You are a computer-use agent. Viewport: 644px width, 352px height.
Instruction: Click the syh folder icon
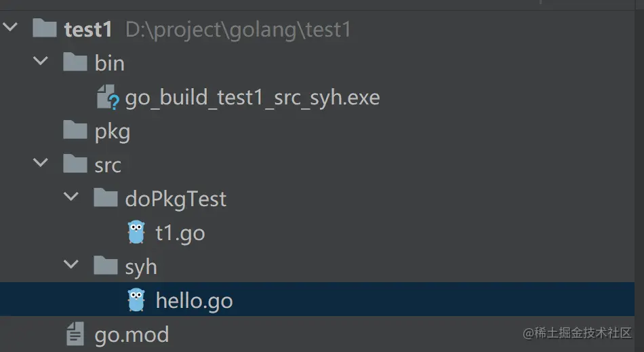pyautogui.click(x=106, y=265)
